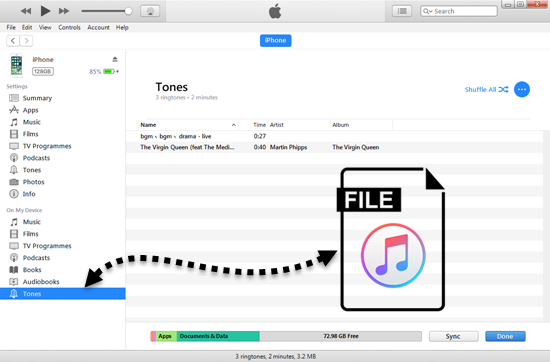This screenshot has height=362, width=550.
Task: Open the Account menu
Action: (x=99, y=27)
